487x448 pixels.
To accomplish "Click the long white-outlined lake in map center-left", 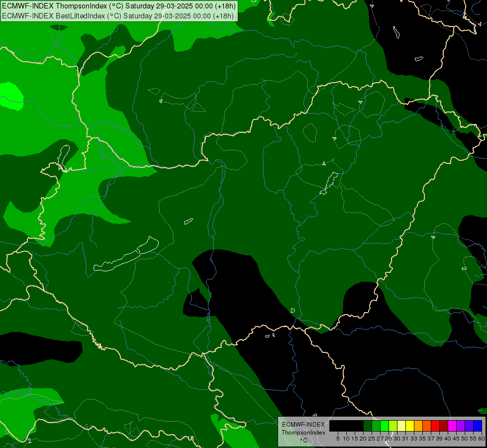I will tap(127, 255).
